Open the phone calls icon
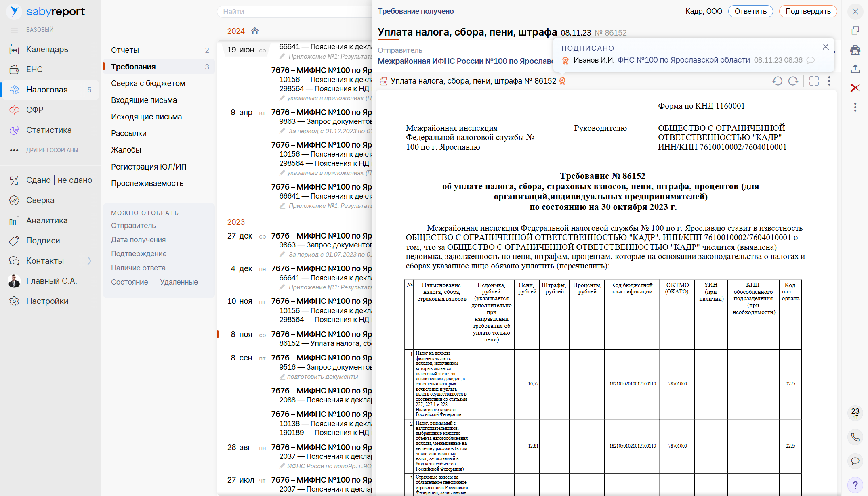The image size is (868, 496). click(855, 437)
